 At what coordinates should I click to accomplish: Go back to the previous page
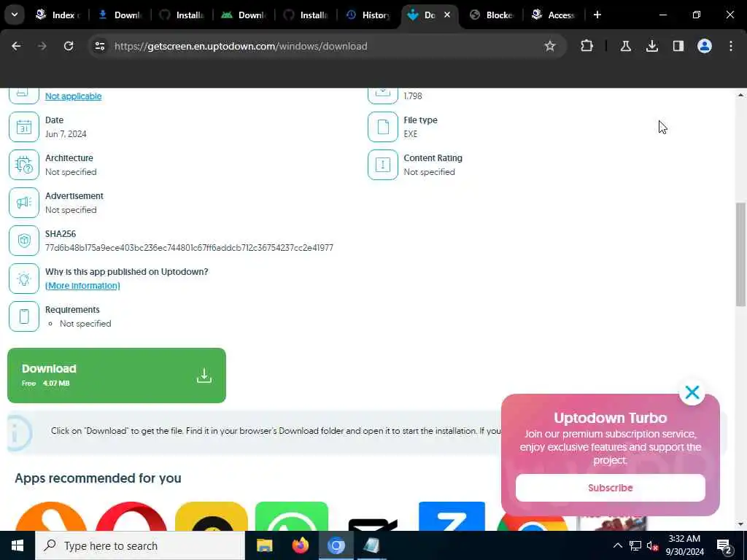(16, 46)
